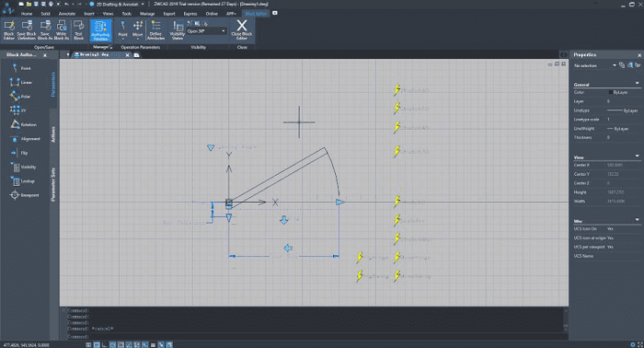Choose Save Block As in ribbon
The width and height of the screenshot is (644, 348).
tap(45, 30)
